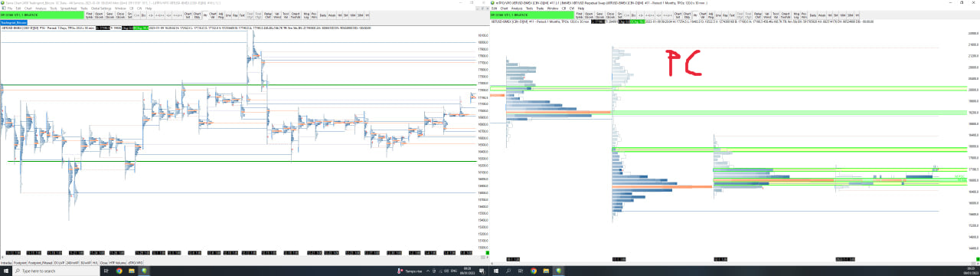Open Chart Set in left window toolbar

[x=188, y=15]
